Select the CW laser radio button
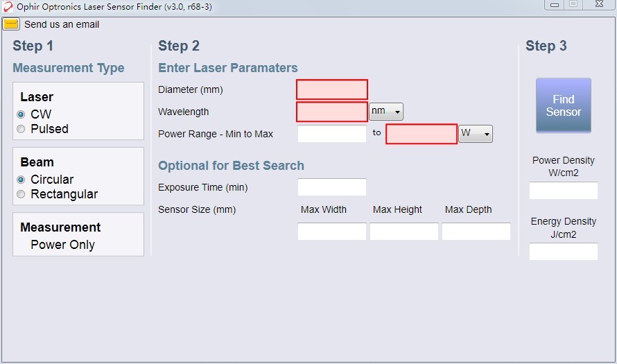 coord(21,114)
